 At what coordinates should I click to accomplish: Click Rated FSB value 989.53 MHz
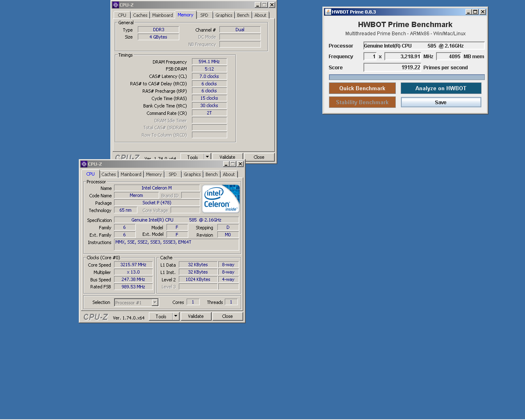tap(133, 287)
